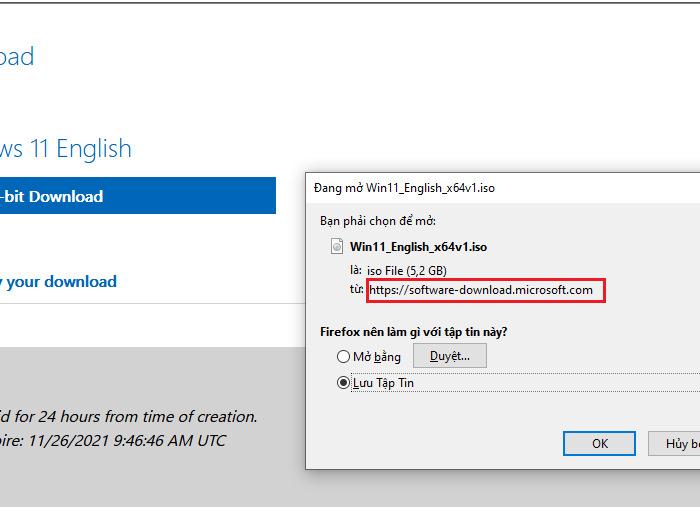Viewport: 700px width, 516px height.
Task: Click the blue 64-bit Download button
Action: click(x=137, y=196)
